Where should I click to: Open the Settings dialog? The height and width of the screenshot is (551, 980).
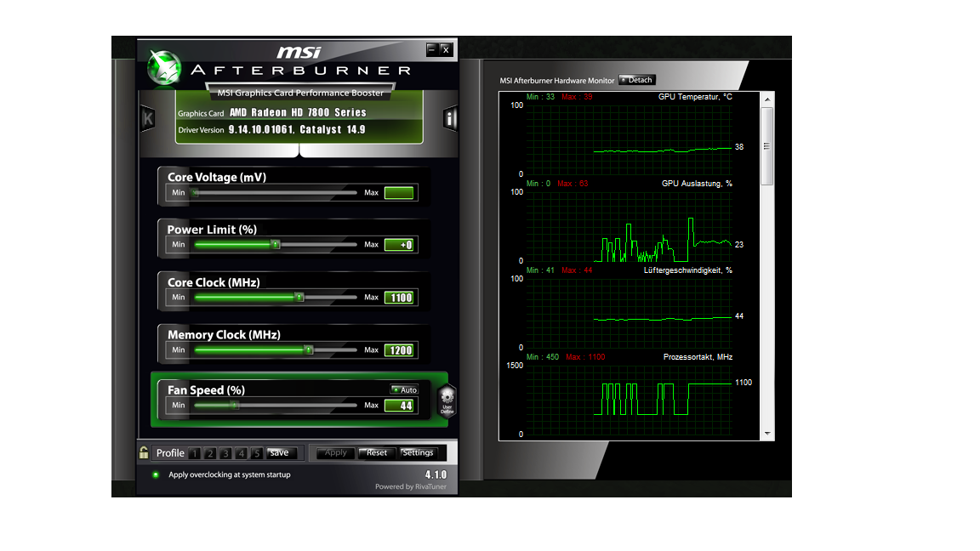(419, 453)
